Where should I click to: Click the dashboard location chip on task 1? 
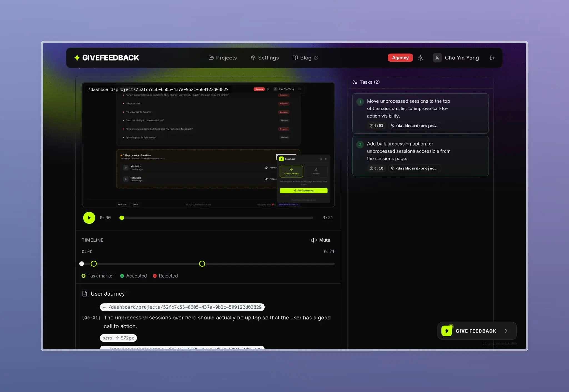coord(414,126)
